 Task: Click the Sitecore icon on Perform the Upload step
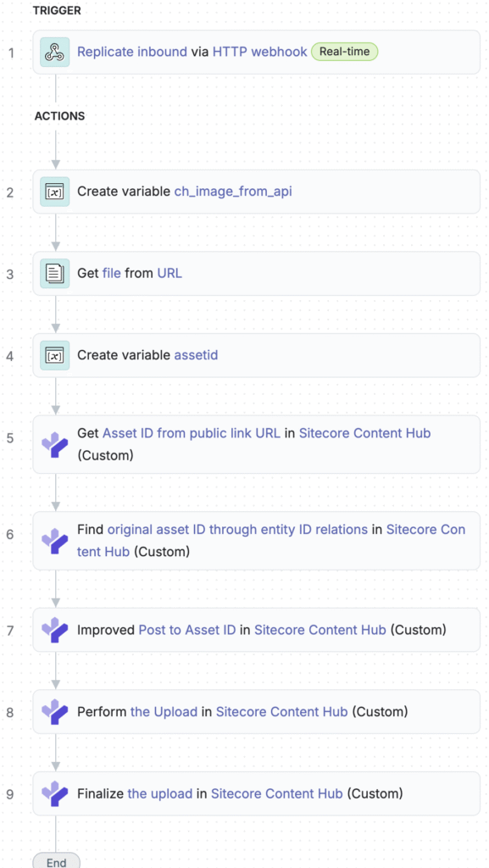55,712
